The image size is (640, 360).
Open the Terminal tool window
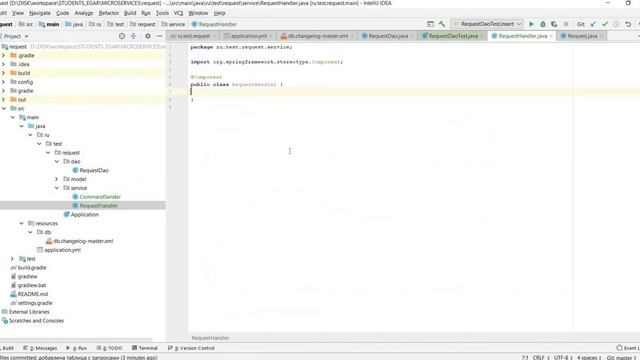tap(145, 348)
